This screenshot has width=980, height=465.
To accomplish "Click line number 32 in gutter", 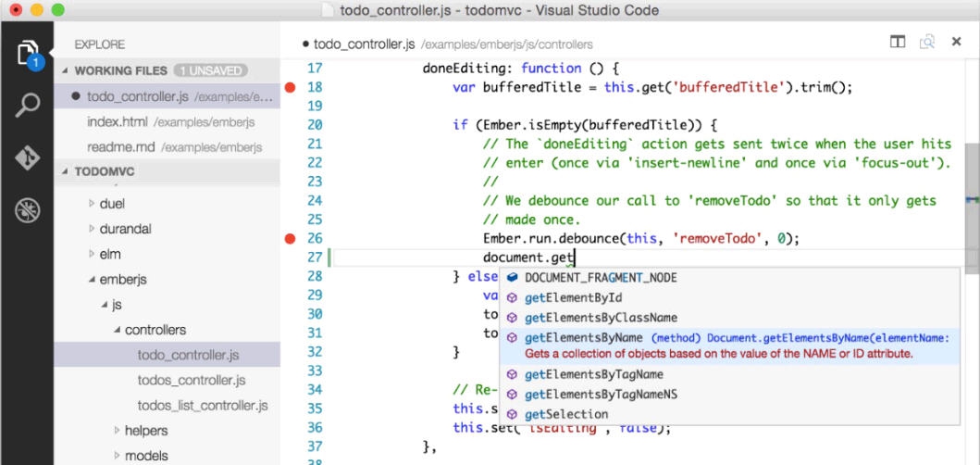I will pyautogui.click(x=315, y=352).
